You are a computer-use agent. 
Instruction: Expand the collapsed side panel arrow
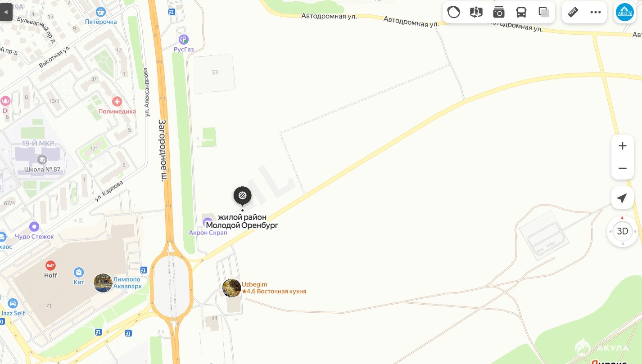(x=6, y=12)
